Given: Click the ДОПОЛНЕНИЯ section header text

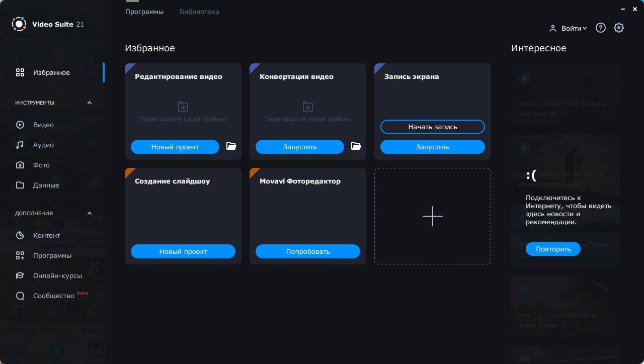Looking at the screenshot, I should [34, 213].
